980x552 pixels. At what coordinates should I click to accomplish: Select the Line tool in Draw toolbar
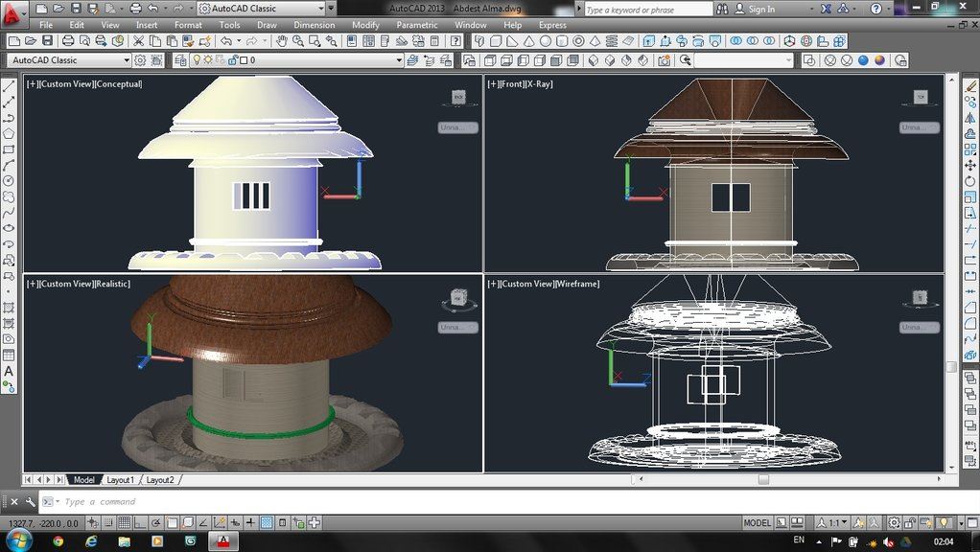pos(9,86)
